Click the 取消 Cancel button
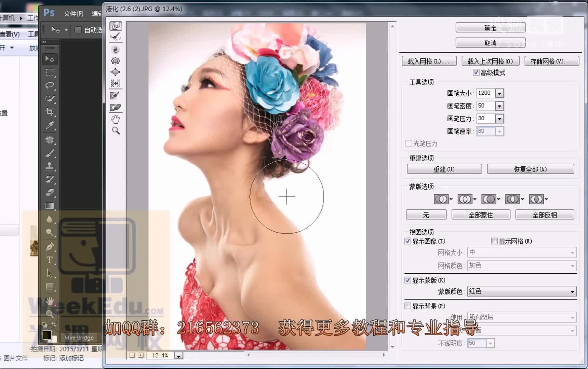The image size is (588, 369). (490, 43)
